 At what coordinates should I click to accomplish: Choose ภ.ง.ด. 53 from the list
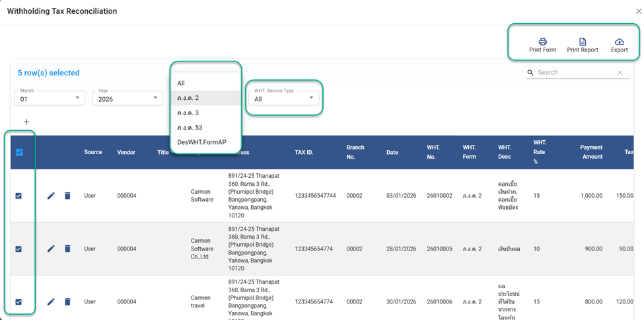pos(190,127)
